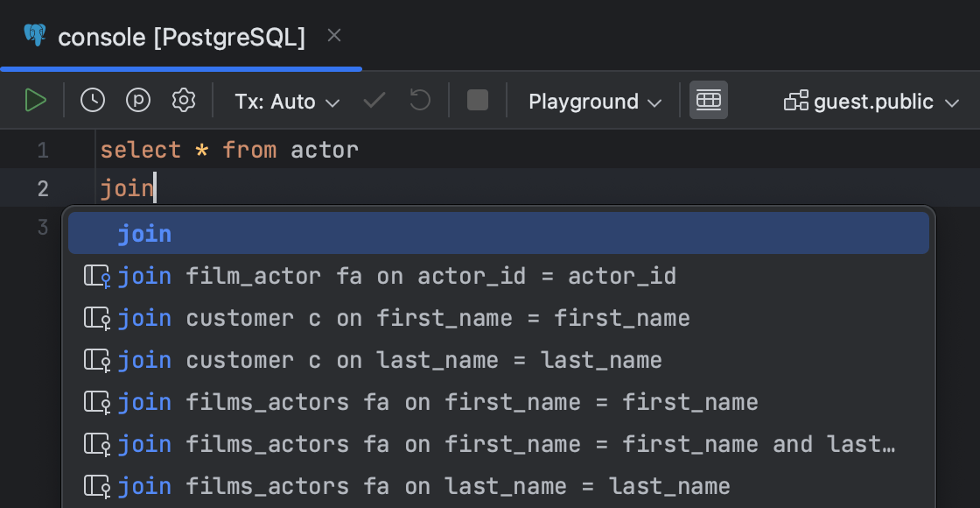This screenshot has height=508, width=980.
Task: Open the Playground session dropdown
Action: (x=593, y=100)
